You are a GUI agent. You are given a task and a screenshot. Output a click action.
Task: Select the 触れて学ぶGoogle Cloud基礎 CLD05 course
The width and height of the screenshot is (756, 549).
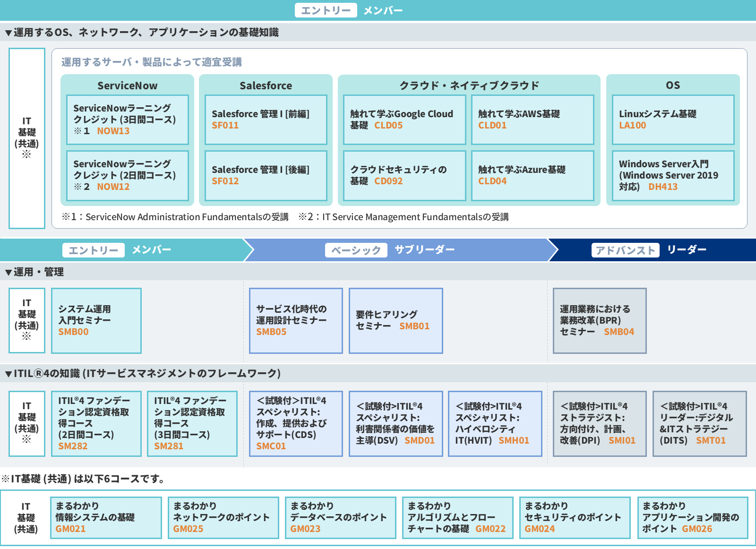pyautogui.click(x=404, y=120)
